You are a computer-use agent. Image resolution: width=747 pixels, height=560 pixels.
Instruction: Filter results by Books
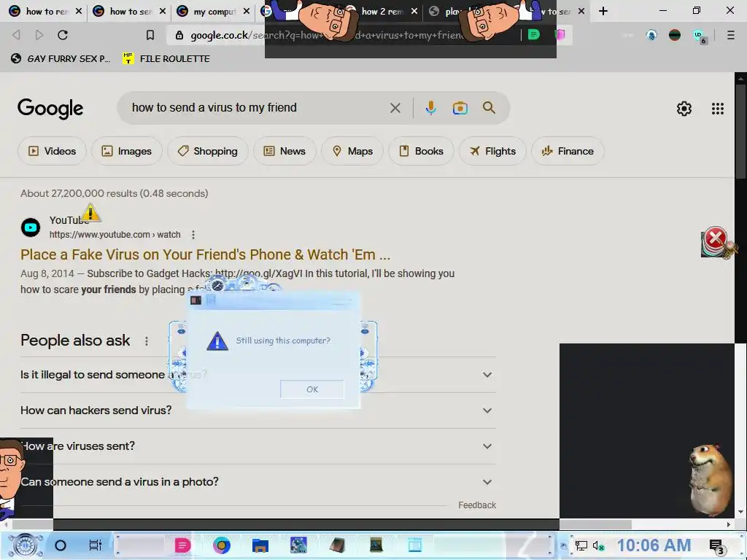pos(421,151)
